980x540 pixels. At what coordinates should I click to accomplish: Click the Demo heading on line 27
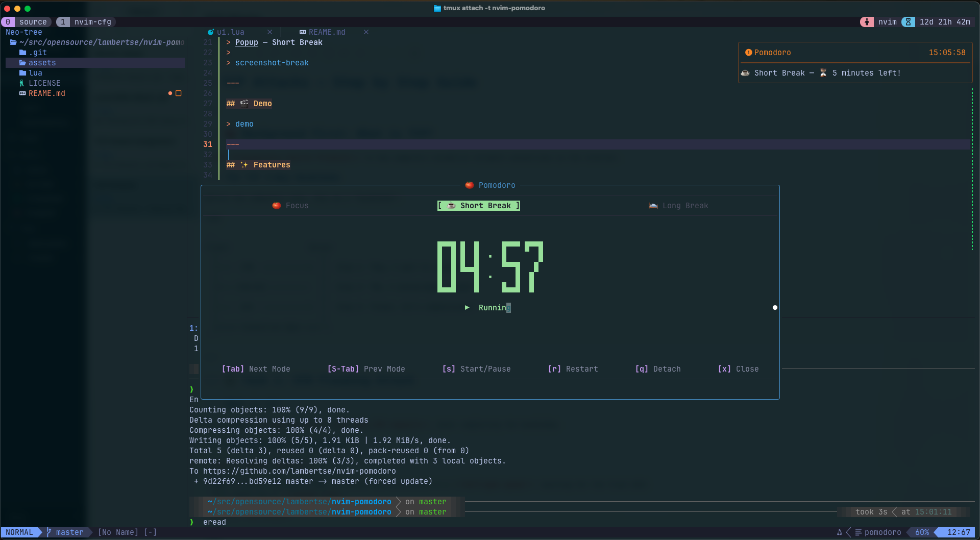pyautogui.click(x=250, y=104)
